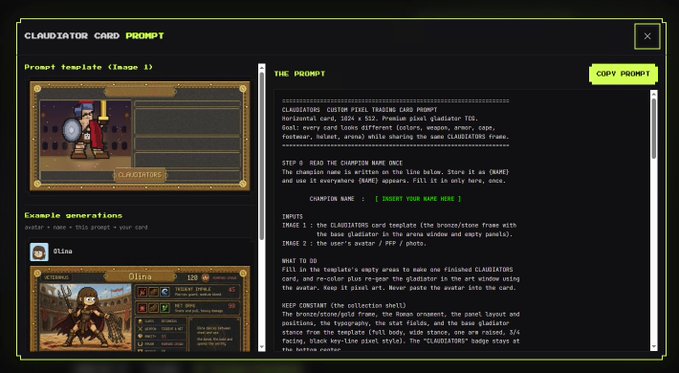Click "avatar + name + this prompt = your card" caption
This screenshot has width=679, height=373.
pyautogui.click(x=86, y=227)
